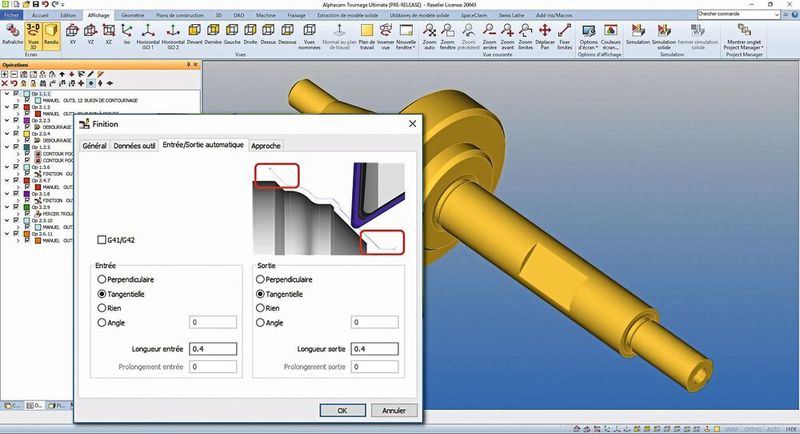Toggle checkbox for Op 1.1.1
Screen dimensions: 800x434
click(x=16, y=94)
